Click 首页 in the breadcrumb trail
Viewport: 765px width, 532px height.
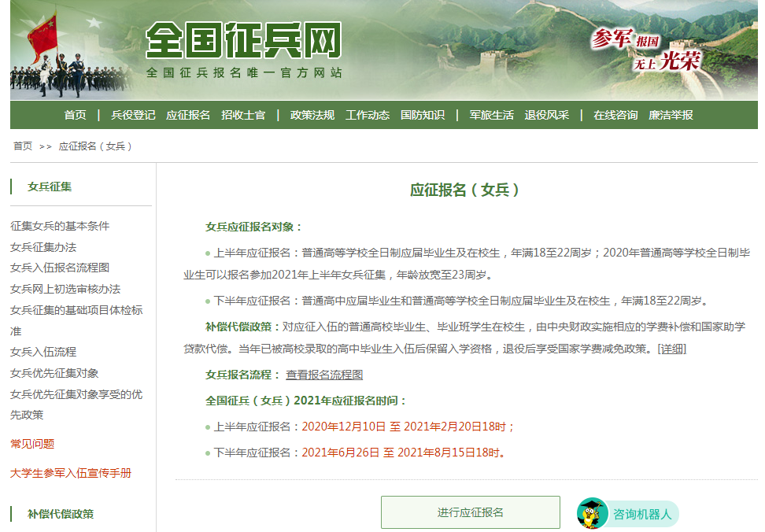[23, 146]
